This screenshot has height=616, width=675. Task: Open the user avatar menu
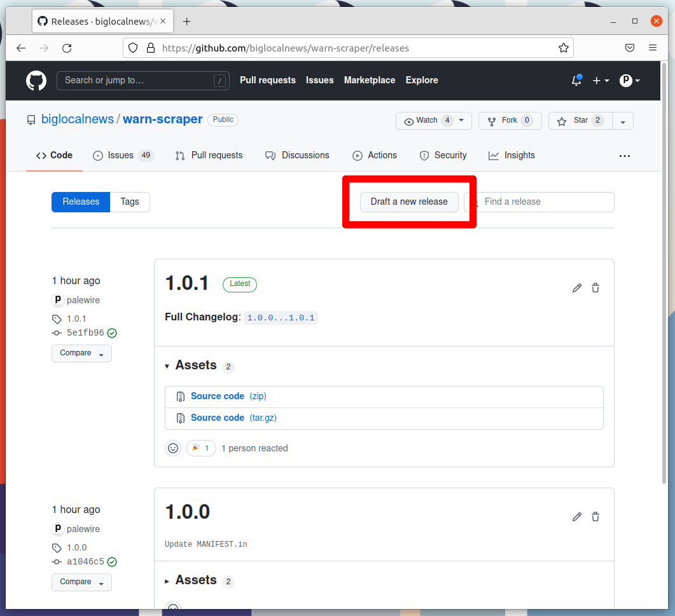click(629, 81)
